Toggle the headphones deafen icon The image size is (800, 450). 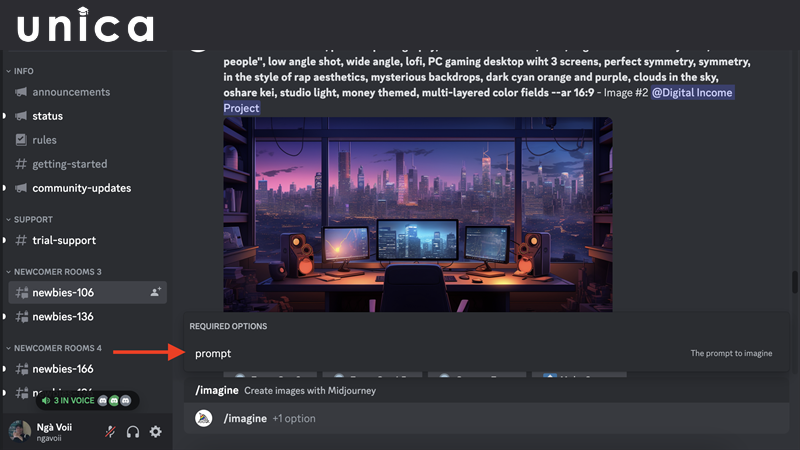133,432
